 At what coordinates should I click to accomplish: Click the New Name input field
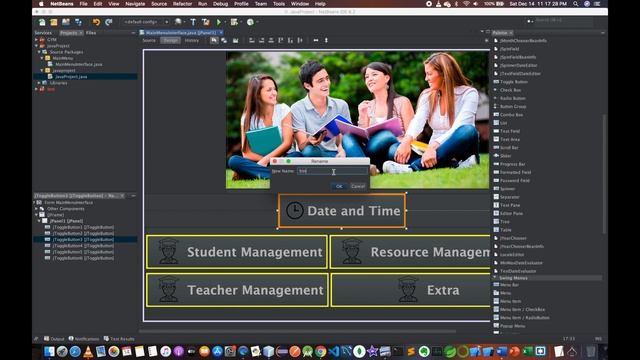[332, 171]
